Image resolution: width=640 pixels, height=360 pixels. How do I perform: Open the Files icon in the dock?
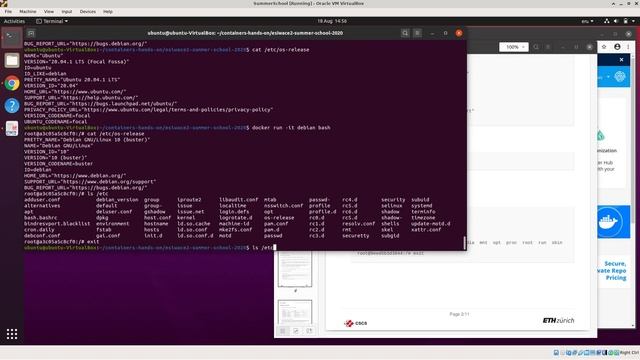12,60
